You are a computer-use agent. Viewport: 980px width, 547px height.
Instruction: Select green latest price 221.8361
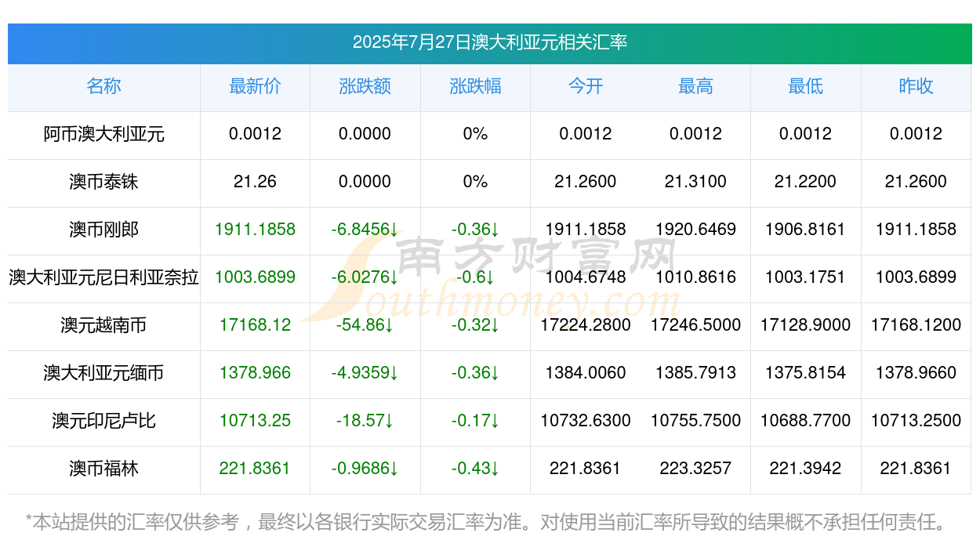[x=255, y=469]
